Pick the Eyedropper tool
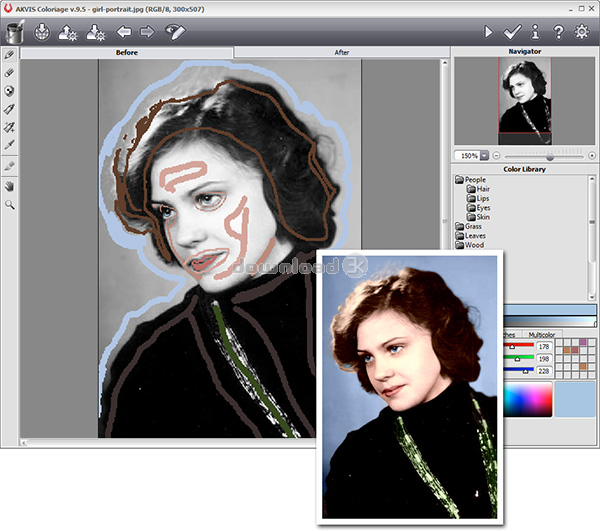This screenshot has width=600, height=531. [x=10, y=144]
